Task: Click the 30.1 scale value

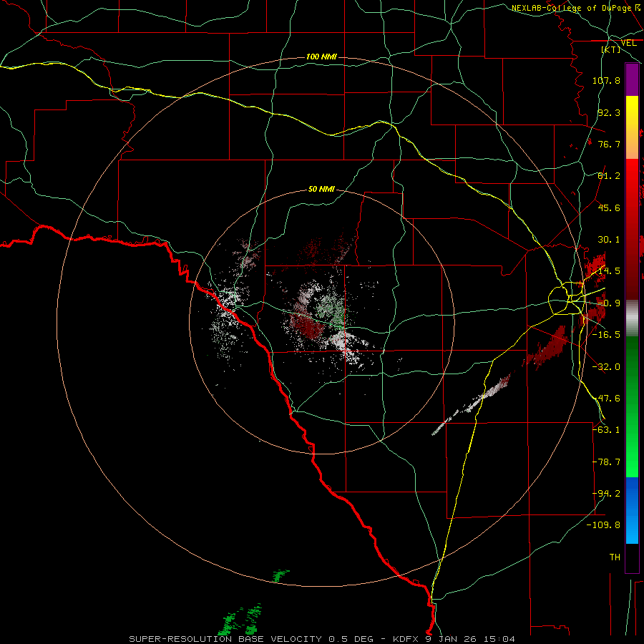Action: (x=609, y=240)
